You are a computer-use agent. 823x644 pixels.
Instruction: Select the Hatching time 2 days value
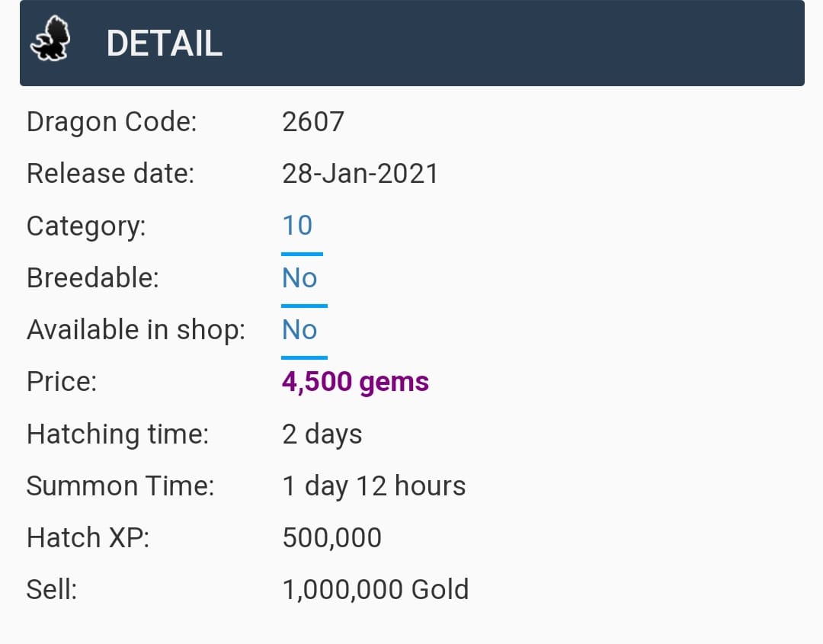[x=322, y=434]
